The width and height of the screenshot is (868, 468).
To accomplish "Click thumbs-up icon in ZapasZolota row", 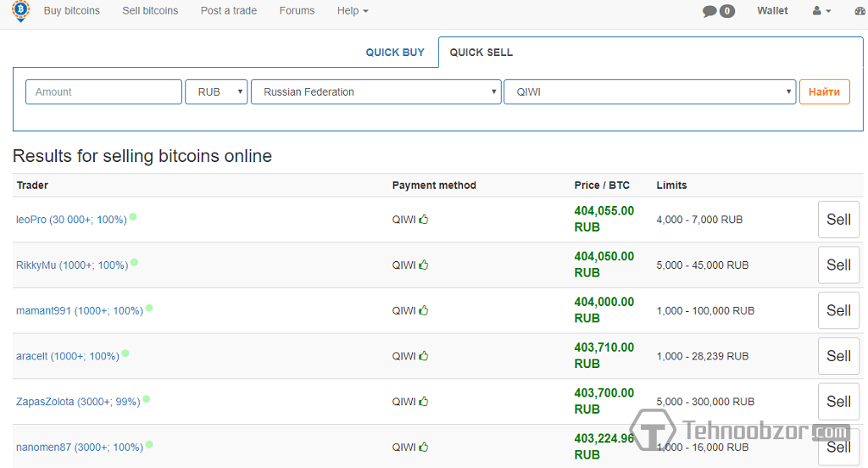I will coord(424,401).
